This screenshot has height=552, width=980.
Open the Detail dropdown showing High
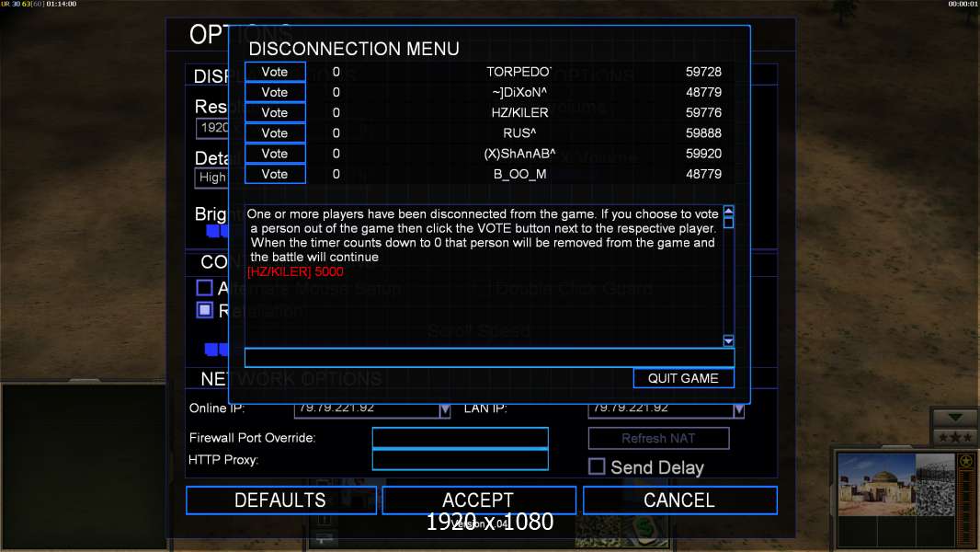coord(212,178)
